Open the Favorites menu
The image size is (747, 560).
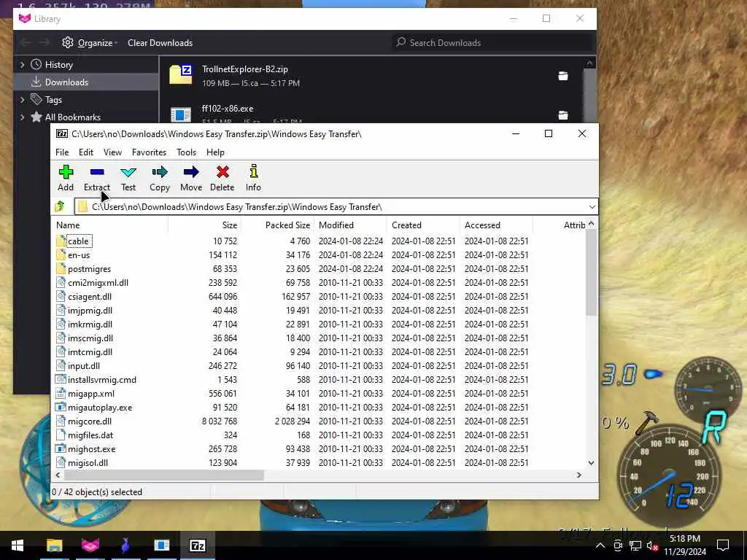[x=149, y=152]
